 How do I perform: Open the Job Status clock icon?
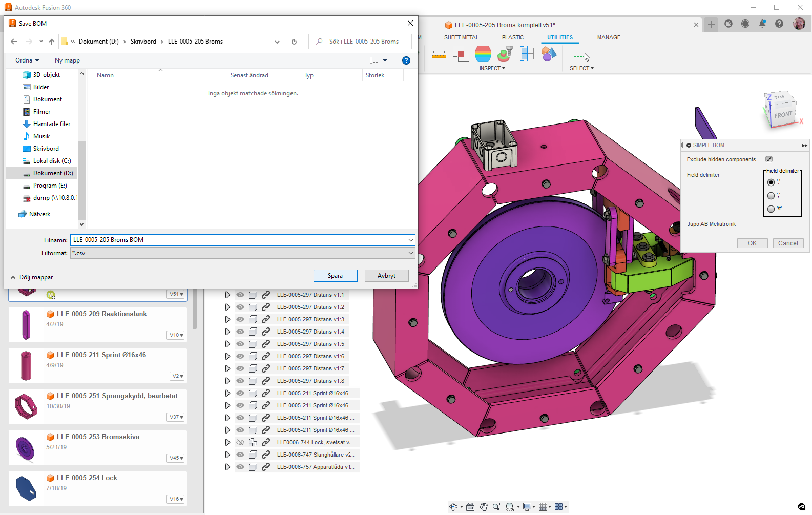[745, 24]
